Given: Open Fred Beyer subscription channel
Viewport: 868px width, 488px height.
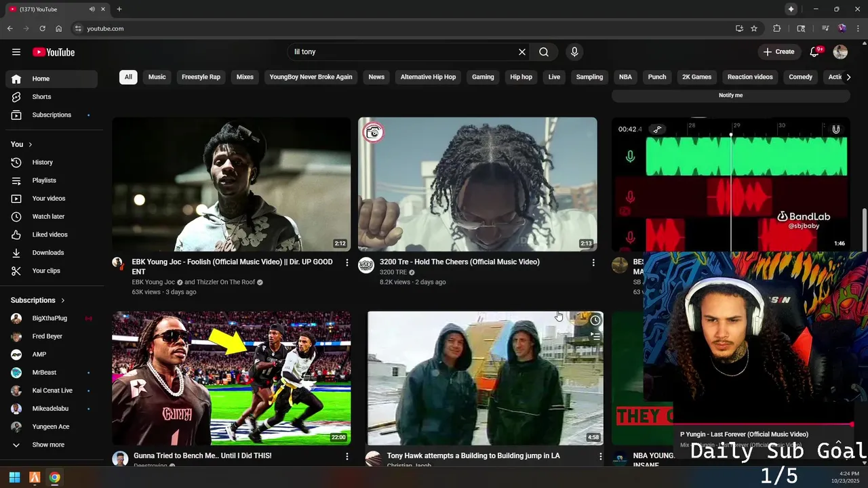Looking at the screenshot, I should pyautogui.click(x=52, y=336).
